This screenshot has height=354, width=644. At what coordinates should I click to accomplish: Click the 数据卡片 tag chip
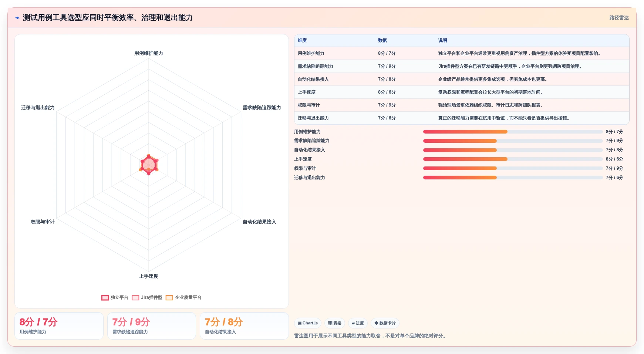point(385,323)
